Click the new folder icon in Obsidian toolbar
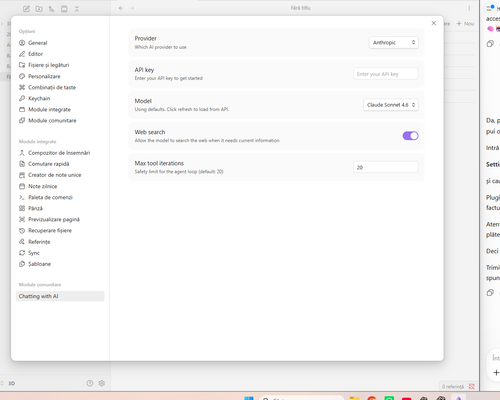The height and width of the screenshot is (400, 500). coord(39,9)
